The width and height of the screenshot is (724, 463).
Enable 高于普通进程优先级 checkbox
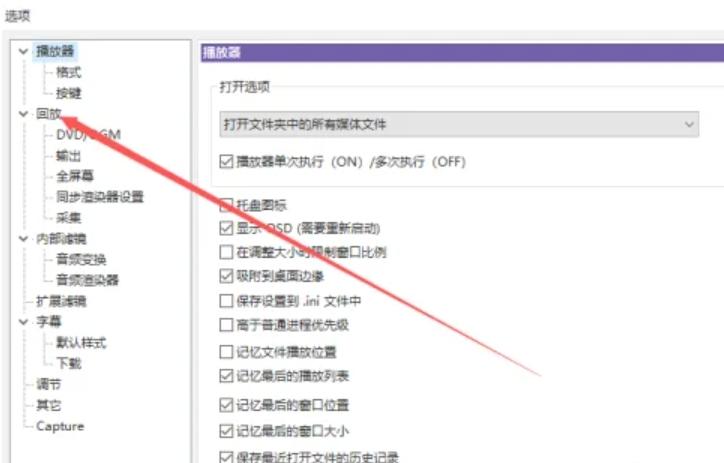click(226, 325)
